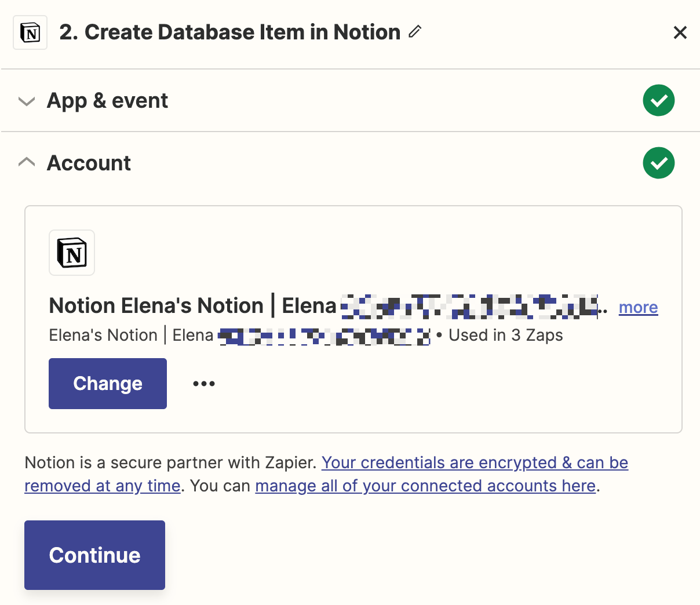Expand the App & event section chevron

click(x=27, y=101)
